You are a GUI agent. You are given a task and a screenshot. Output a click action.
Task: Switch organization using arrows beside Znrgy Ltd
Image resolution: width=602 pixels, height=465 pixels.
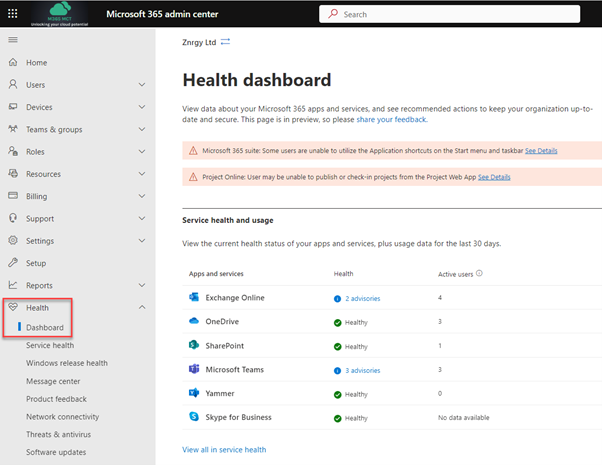tap(225, 41)
